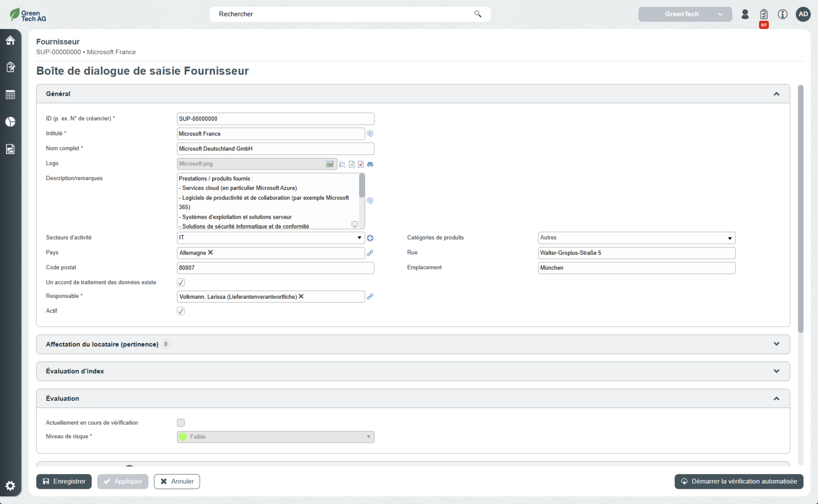The height and width of the screenshot is (504, 818).
Task: Open the Catégories de produits dropdown
Action: 636,238
